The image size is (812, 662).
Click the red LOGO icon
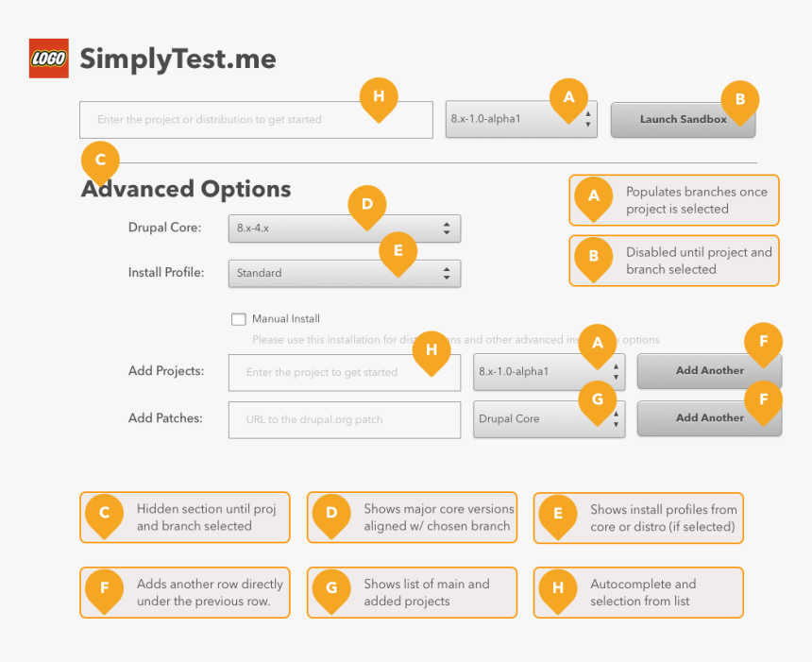[48, 59]
